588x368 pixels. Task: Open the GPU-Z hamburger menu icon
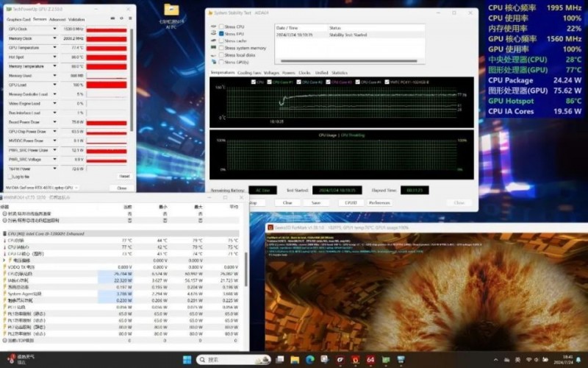[129, 19]
